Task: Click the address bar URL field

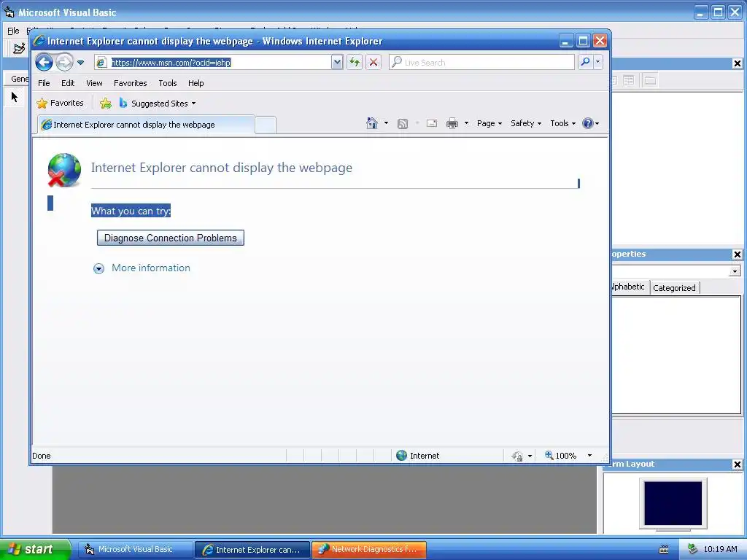Action: (212, 63)
